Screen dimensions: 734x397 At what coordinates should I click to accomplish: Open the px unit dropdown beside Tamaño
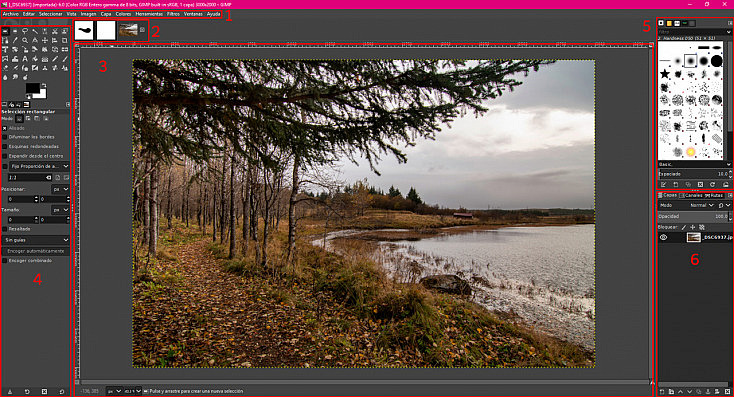[x=60, y=210]
